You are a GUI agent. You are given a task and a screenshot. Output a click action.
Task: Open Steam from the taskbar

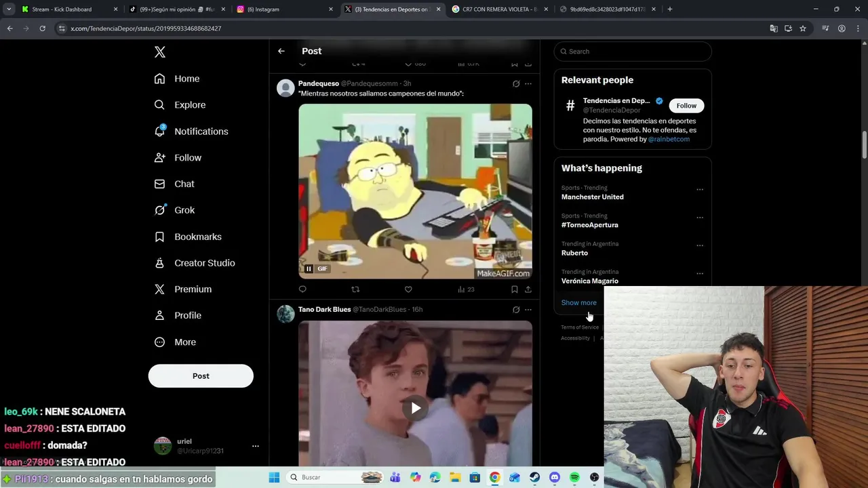[535, 478]
